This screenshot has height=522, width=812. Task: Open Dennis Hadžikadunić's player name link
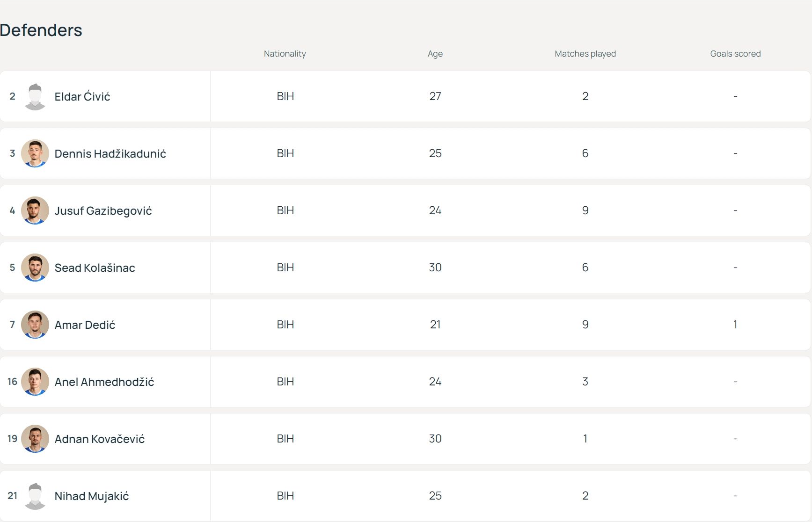click(x=110, y=154)
